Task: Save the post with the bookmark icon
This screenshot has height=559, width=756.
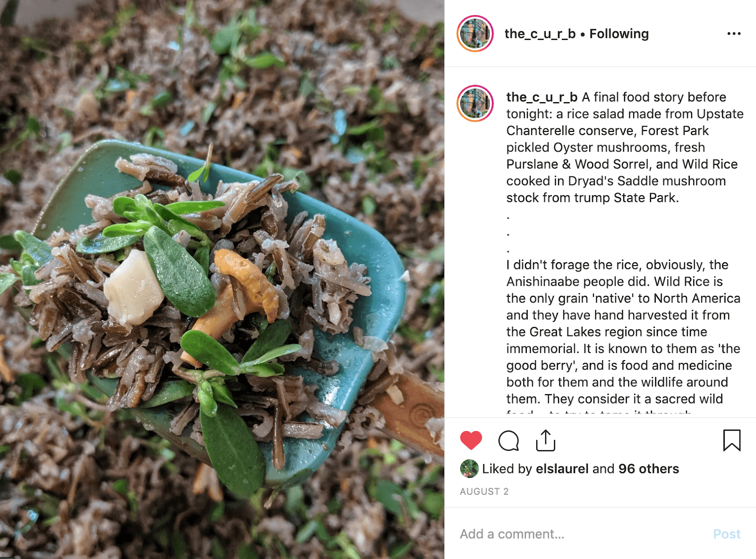Action: tap(731, 440)
